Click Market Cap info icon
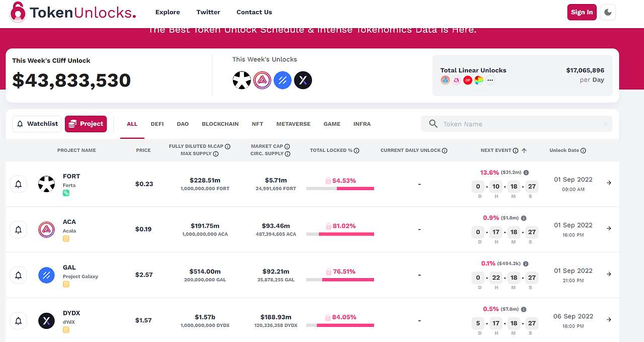 click(287, 146)
